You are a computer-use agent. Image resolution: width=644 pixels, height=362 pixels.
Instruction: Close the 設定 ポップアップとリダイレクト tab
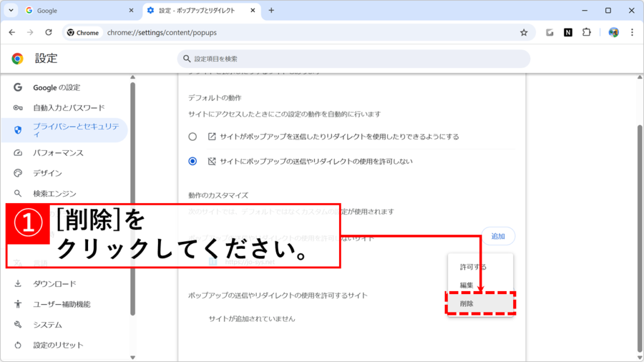pos(253,10)
